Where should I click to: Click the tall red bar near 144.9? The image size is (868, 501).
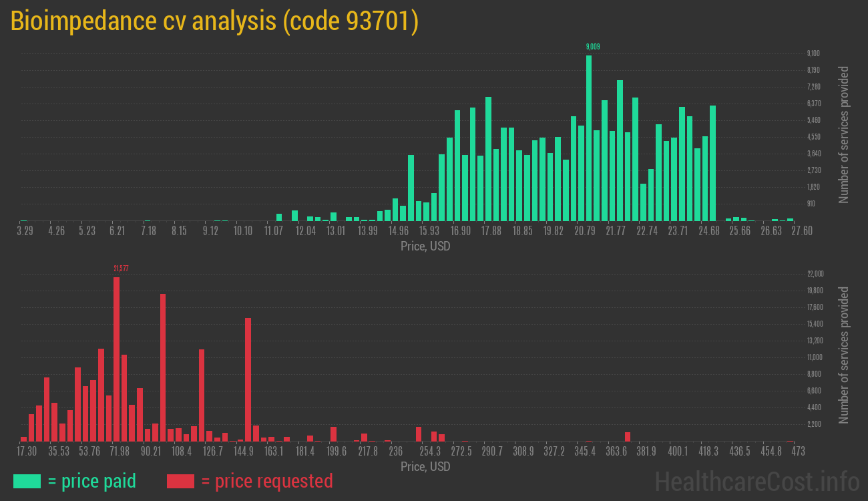[248, 379]
